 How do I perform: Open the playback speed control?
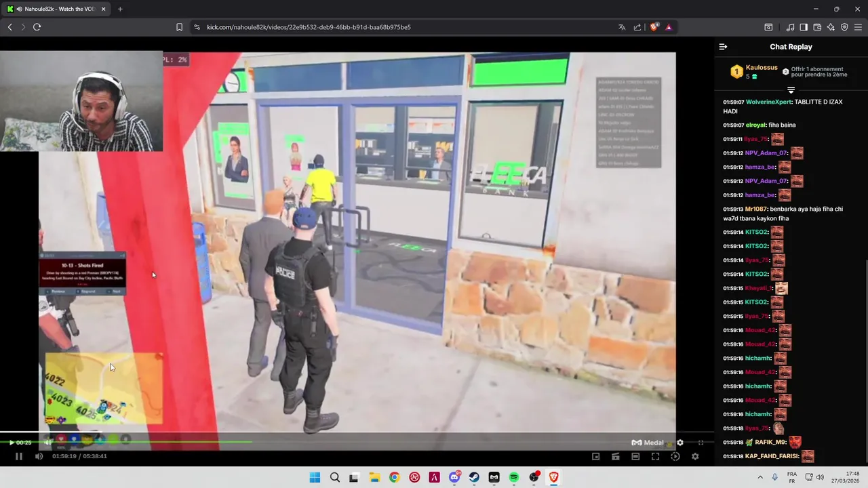click(675, 456)
